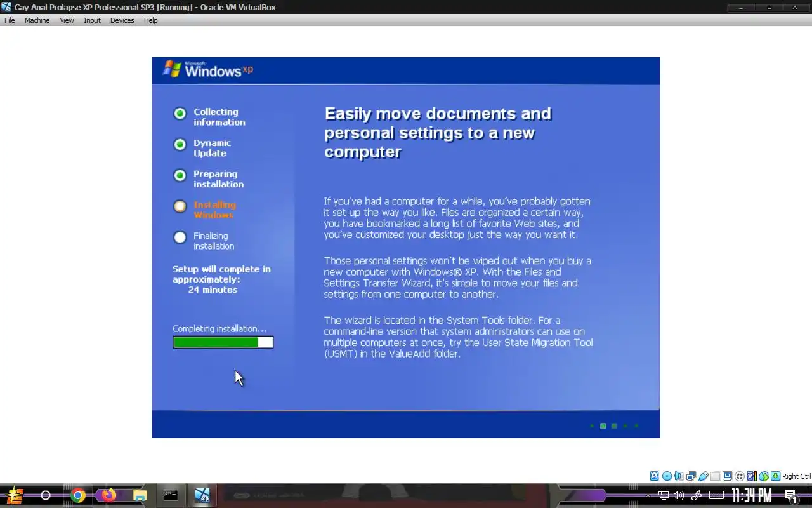This screenshot has width=812, height=508.
Task: Click the Windows XP logo in setup
Action: pos(208,70)
